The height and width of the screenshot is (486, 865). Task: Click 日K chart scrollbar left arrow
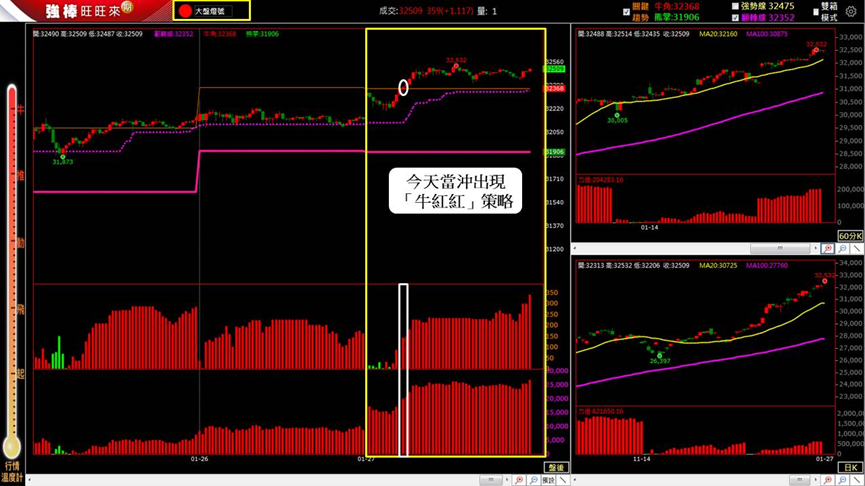click(x=575, y=480)
